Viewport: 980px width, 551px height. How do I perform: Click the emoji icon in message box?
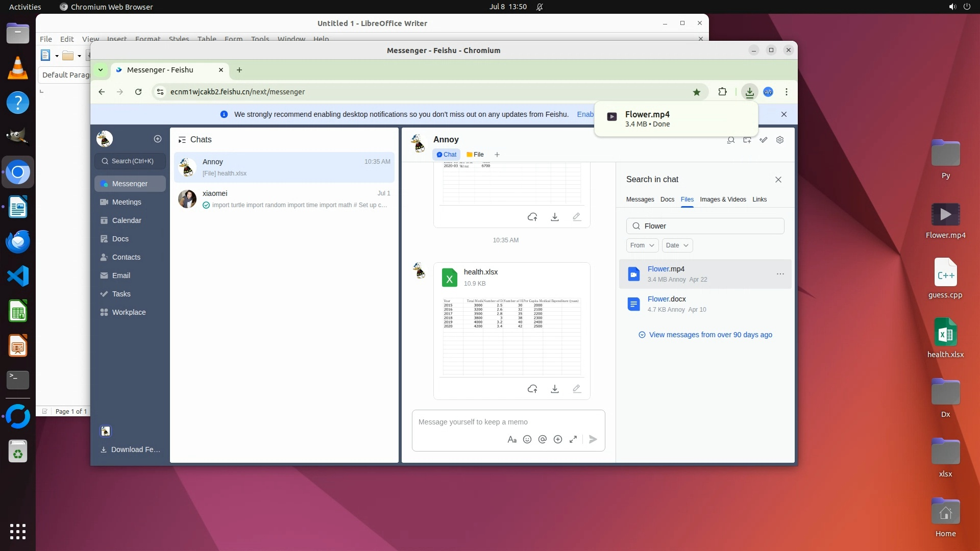pos(527,439)
